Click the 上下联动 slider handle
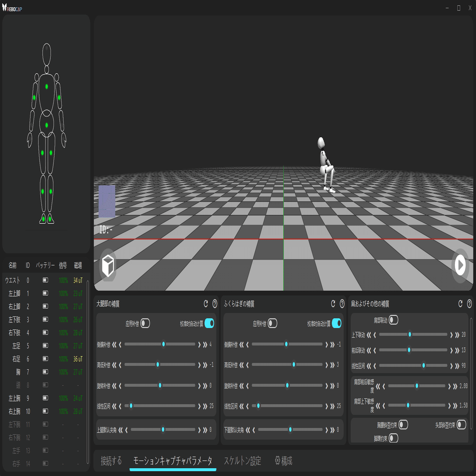Screen dimensions: 476x476 pos(410,334)
